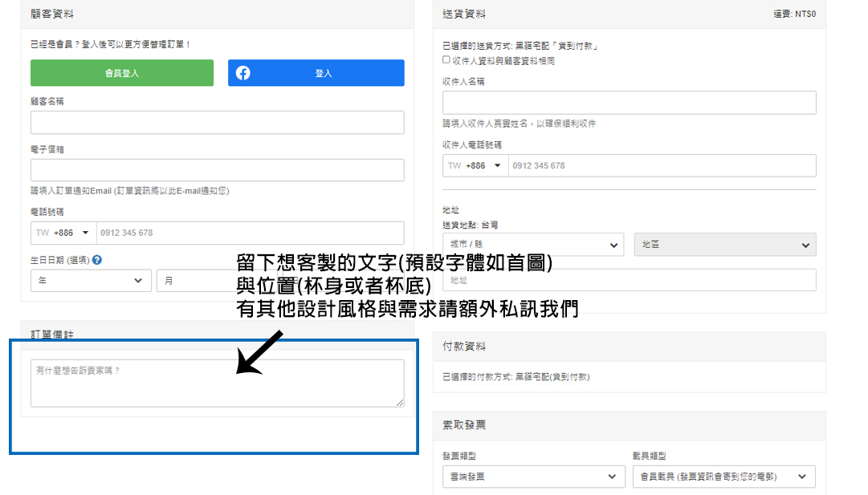Click the order notes text area
This screenshot has height=495, width=868.
pos(217,383)
